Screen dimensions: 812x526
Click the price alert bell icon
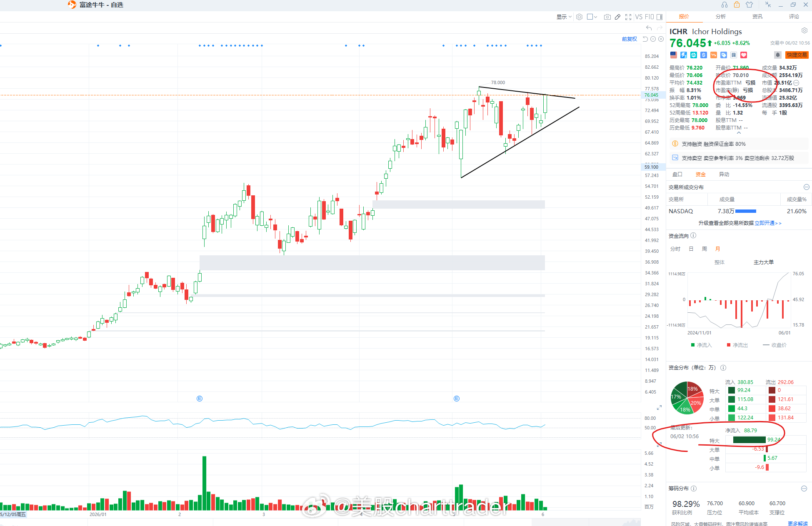(x=777, y=55)
